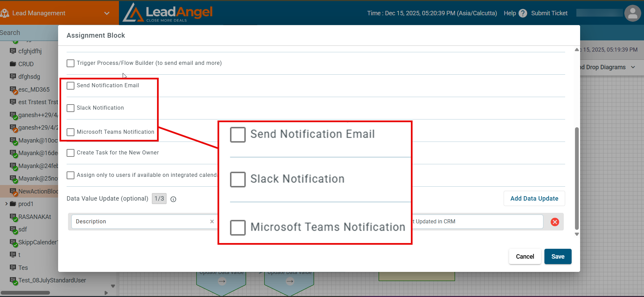This screenshot has height=297, width=644.
Task: Click the CRUD folder icon
Action: click(13, 64)
